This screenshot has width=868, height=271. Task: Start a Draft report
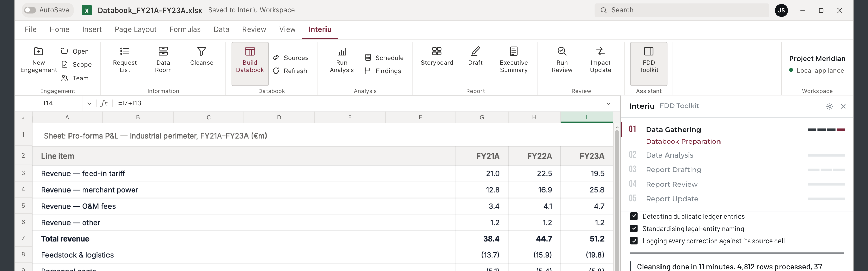click(x=475, y=57)
